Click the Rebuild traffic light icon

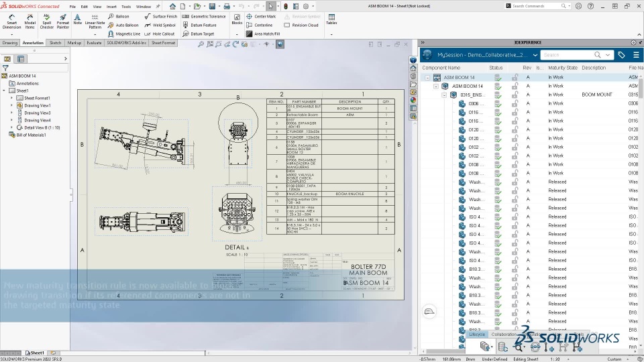pyautogui.click(x=286, y=6)
